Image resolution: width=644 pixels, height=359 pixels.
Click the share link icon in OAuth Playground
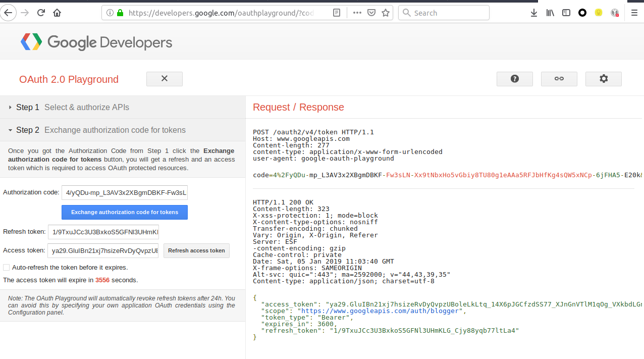click(559, 79)
